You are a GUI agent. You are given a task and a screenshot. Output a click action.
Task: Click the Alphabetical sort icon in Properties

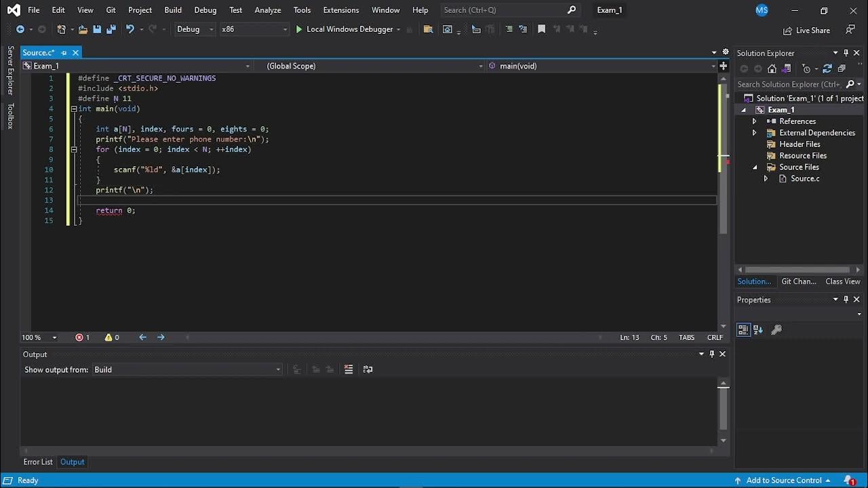(758, 329)
